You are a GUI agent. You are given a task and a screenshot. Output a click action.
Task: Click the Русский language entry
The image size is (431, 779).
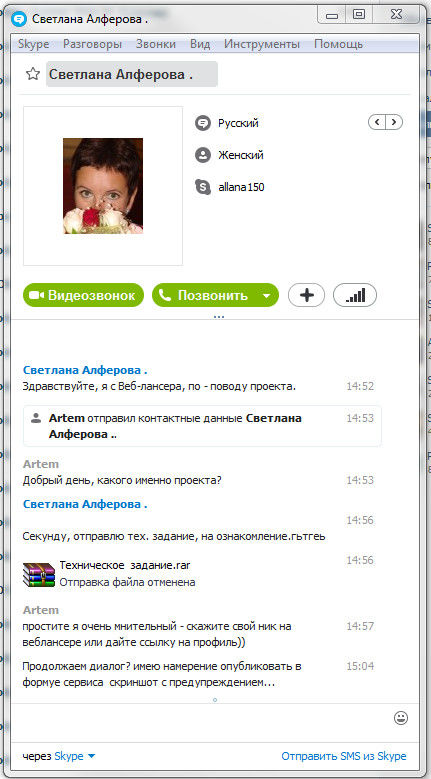tap(238, 123)
